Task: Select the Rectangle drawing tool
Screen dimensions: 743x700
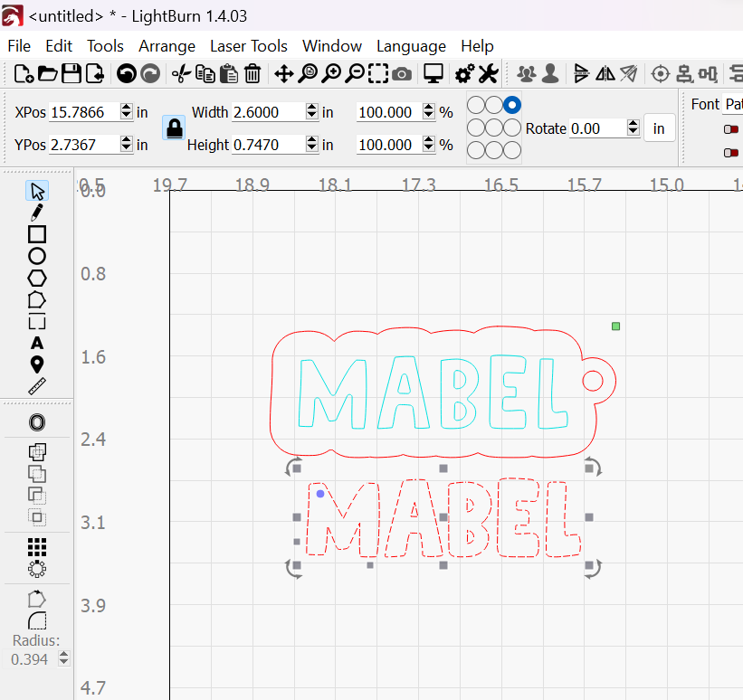Action: coord(37,234)
